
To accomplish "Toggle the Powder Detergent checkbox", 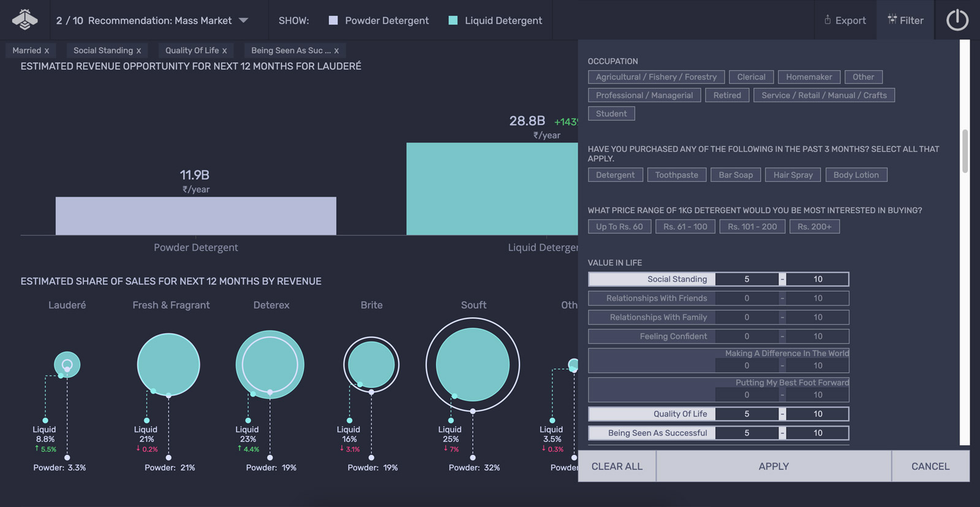I will pyautogui.click(x=333, y=20).
